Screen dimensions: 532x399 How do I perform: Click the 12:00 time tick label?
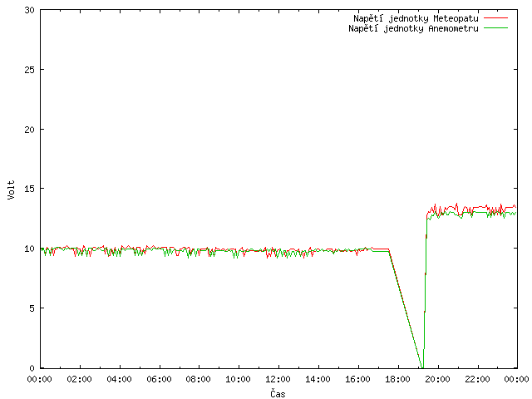(278, 379)
